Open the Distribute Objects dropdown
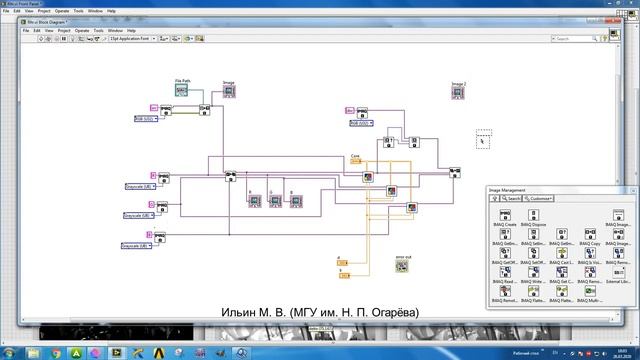Image resolution: width=640 pixels, height=360 pixels. (x=176, y=38)
